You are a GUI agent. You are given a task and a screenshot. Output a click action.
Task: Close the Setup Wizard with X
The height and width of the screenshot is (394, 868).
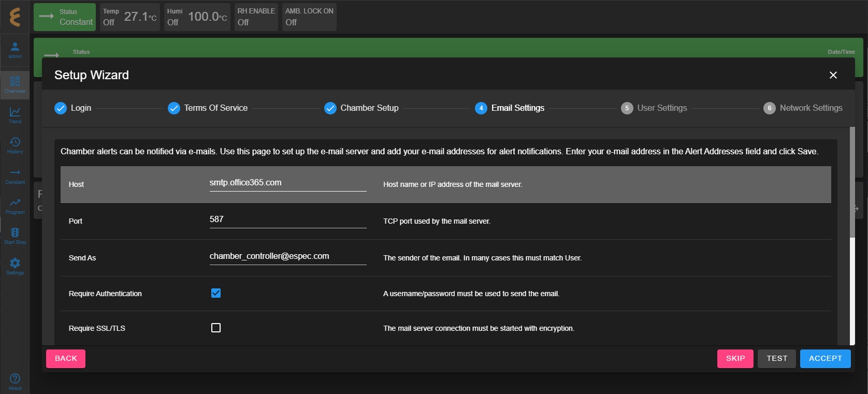click(x=833, y=75)
